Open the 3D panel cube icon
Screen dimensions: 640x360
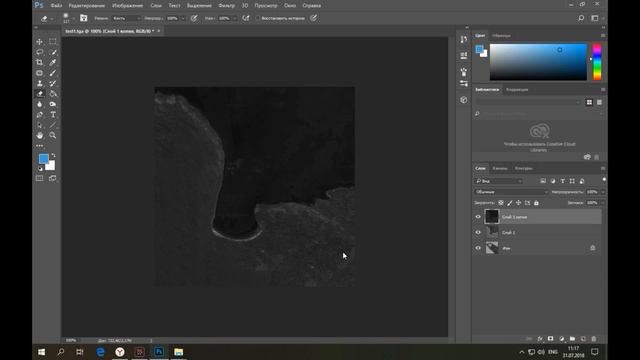point(464,100)
